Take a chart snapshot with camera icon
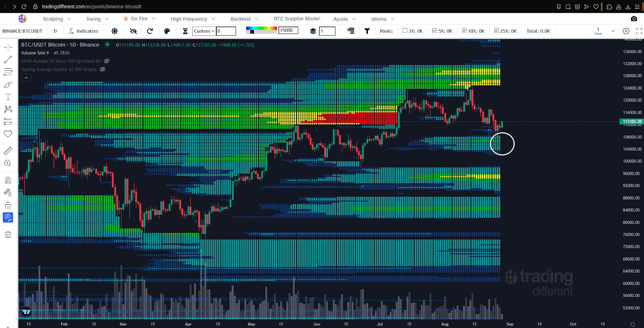Viewport: 644px width, 328px height. 634,19
